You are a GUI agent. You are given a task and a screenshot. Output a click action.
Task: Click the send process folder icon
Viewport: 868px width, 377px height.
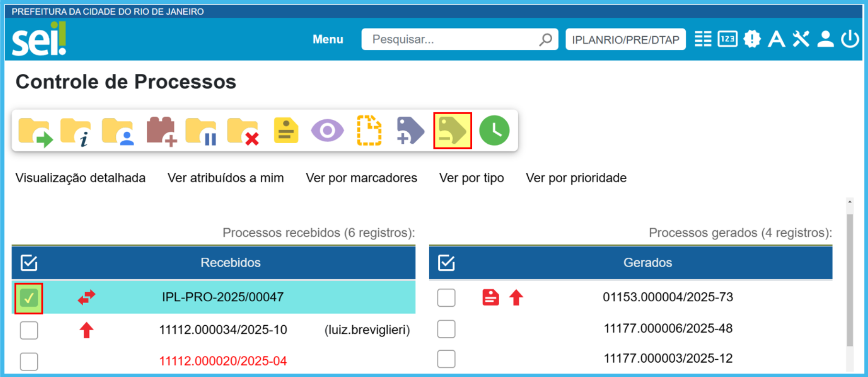pos(35,131)
